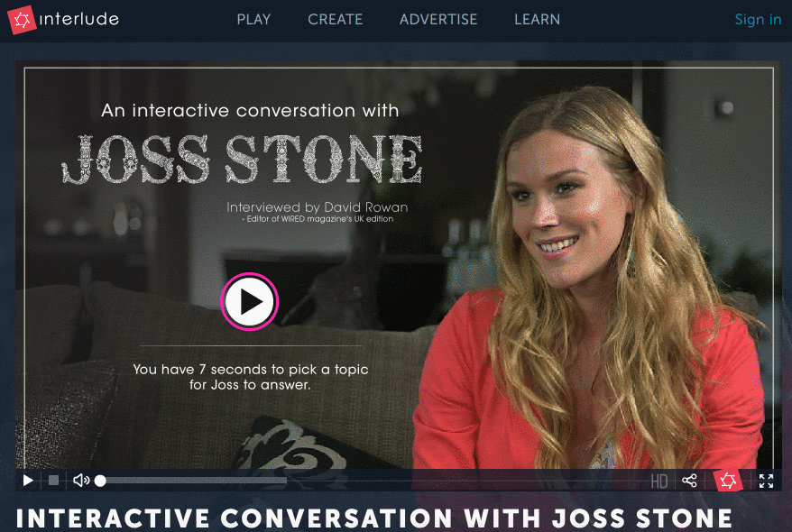Click the JOSS STONE title text

point(242,159)
